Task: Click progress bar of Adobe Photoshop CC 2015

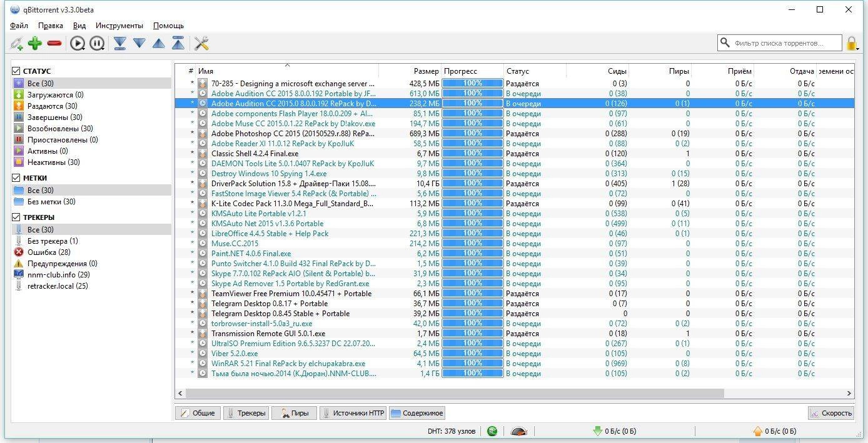Action: click(x=472, y=133)
